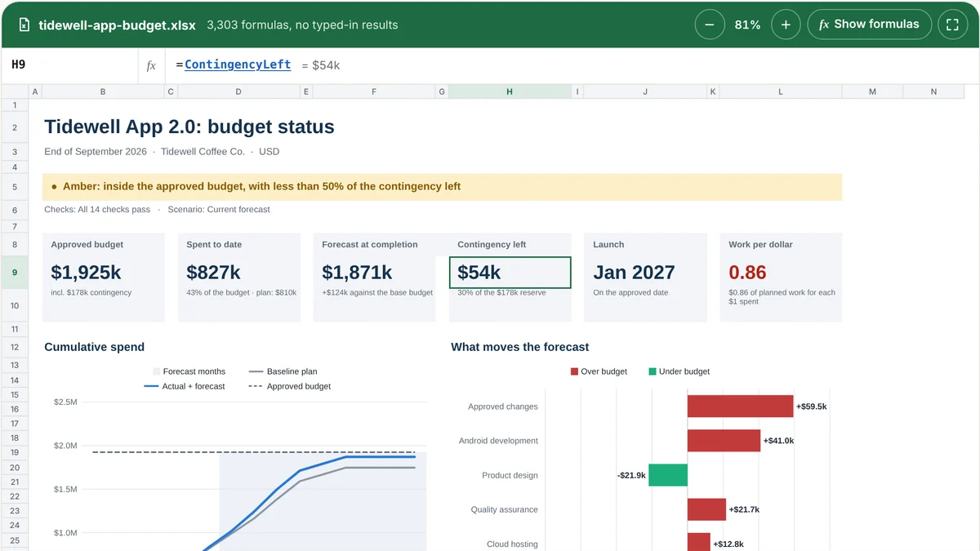This screenshot has width=980, height=551.
Task: Click the fx icon in the formula bar
Action: point(151,65)
